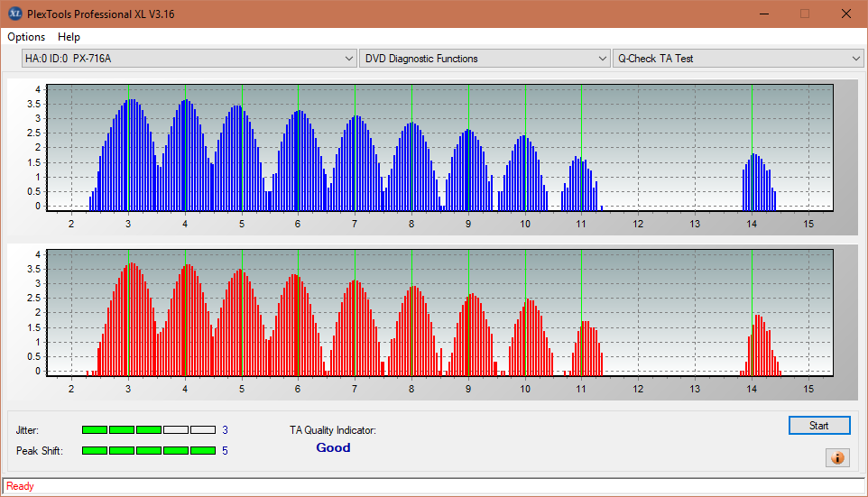Image resolution: width=868 pixels, height=497 pixels.
Task: Click the Jitter level indicator bar
Action: click(x=148, y=430)
